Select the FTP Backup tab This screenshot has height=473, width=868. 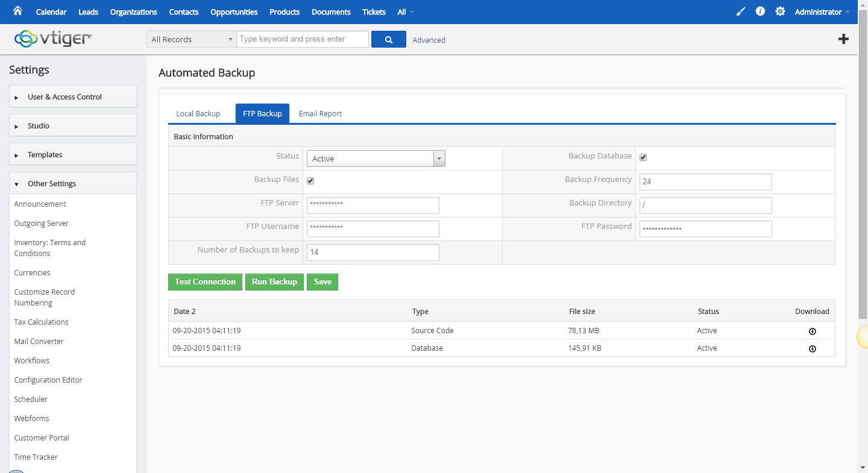262,113
